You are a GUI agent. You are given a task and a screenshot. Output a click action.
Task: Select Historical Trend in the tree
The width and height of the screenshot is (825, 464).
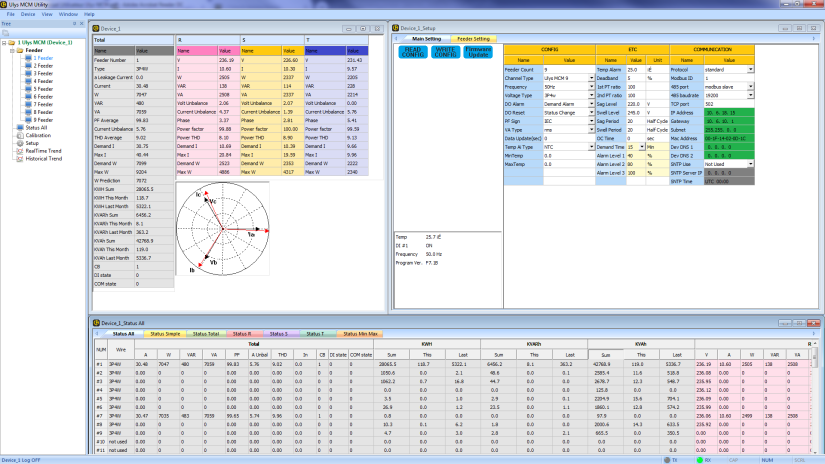(44, 159)
